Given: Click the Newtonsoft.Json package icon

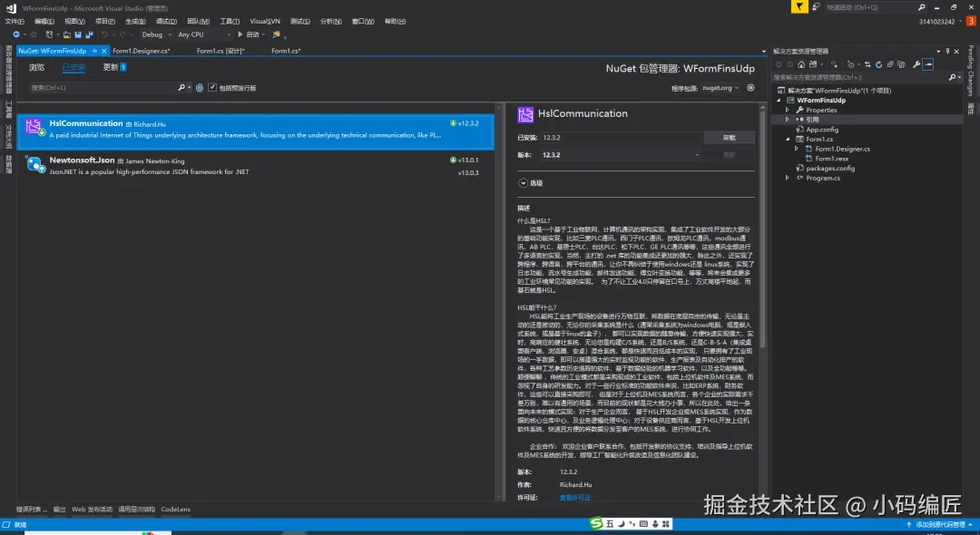Looking at the screenshot, I should tap(34, 164).
